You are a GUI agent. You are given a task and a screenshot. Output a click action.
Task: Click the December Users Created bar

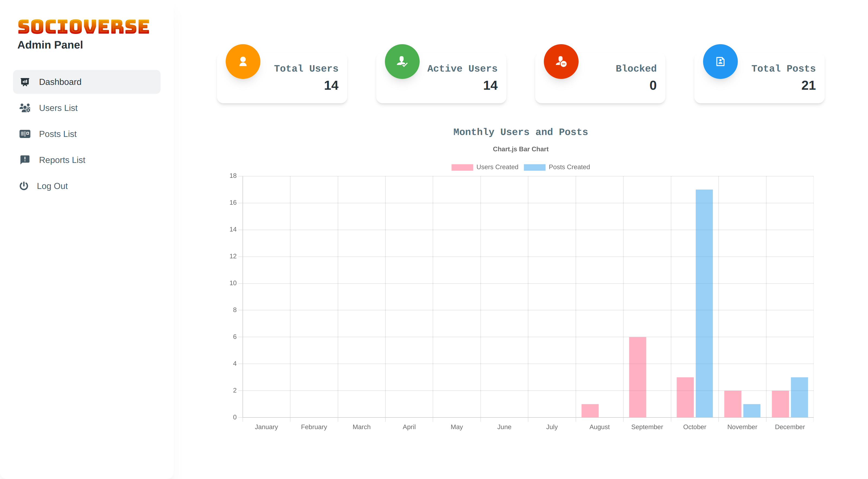click(780, 404)
